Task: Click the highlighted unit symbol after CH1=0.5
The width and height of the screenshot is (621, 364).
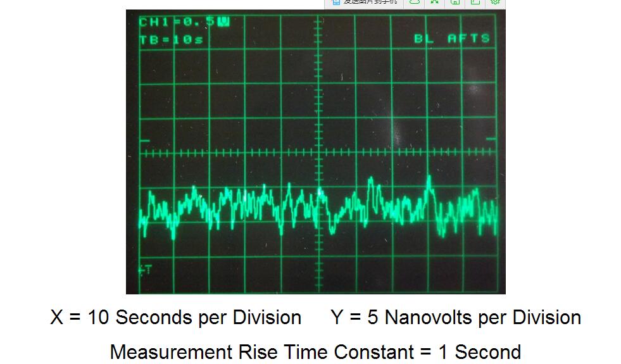Action: (223, 22)
